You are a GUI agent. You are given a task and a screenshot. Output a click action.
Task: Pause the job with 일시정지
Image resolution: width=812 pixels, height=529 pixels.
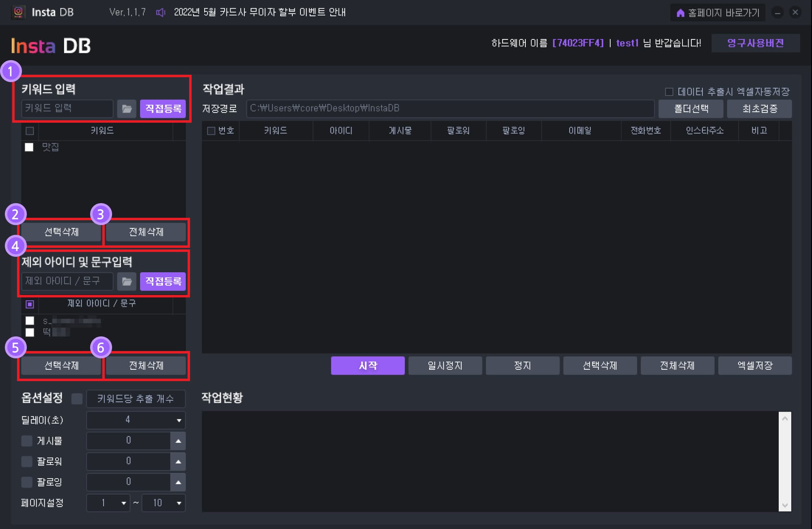tap(445, 366)
